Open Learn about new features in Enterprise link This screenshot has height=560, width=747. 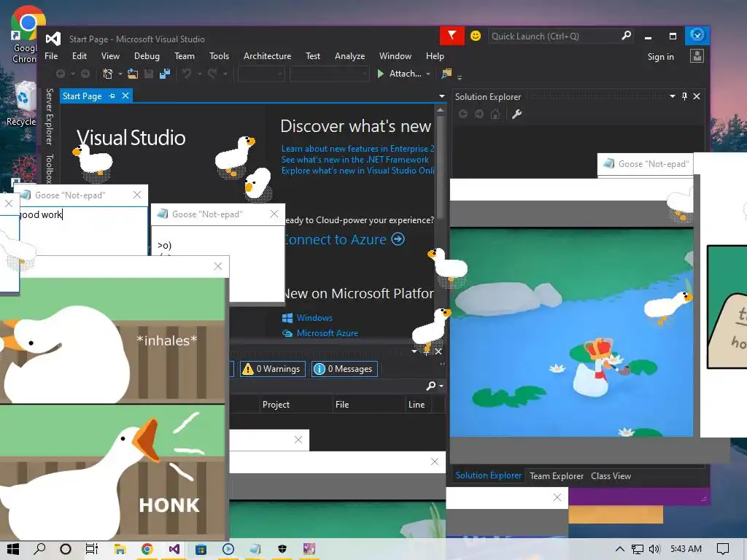pos(357,149)
